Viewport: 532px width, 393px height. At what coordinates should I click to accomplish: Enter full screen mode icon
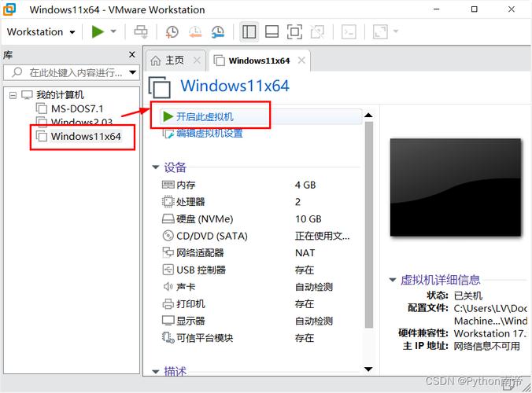[x=294, y=32]
